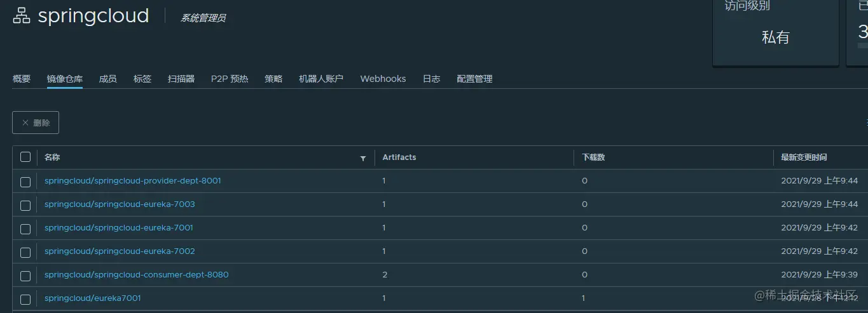868x313 pixels.
Task: Open the 配置管理 tab
Action: [474, 79]
